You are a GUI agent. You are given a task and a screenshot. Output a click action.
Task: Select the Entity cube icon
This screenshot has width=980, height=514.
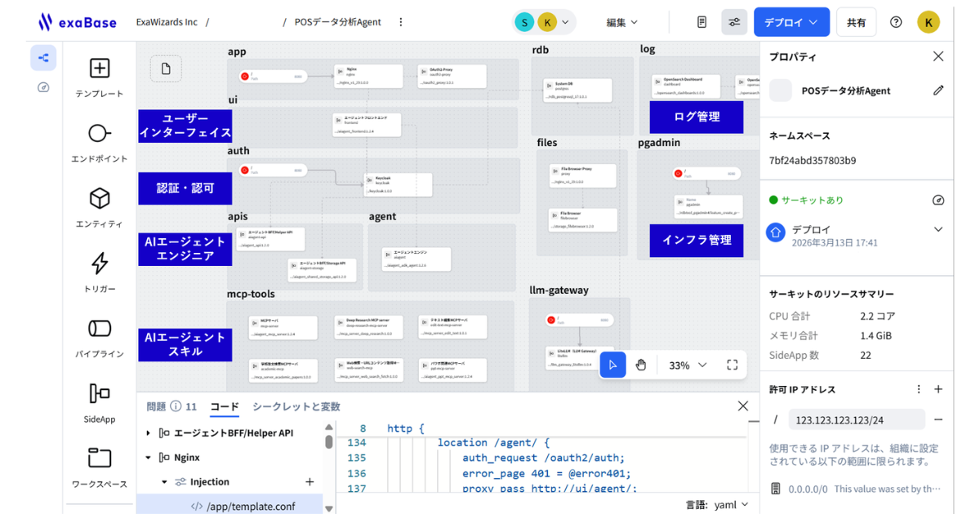point(99,199)
